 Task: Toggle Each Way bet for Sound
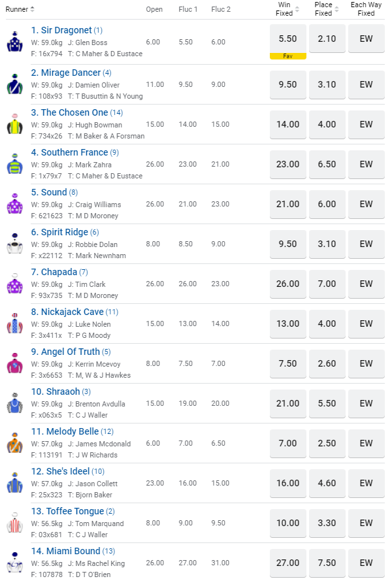pos(366,204)
